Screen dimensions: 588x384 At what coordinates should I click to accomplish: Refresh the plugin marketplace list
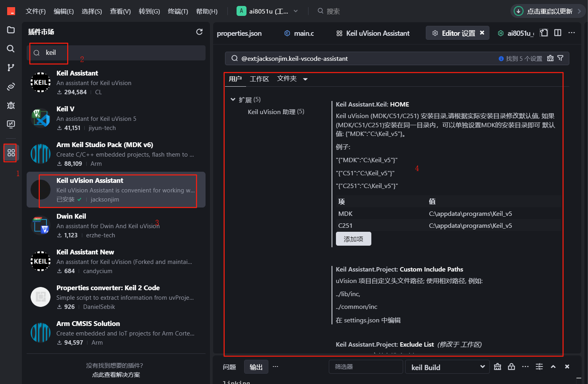200,32
